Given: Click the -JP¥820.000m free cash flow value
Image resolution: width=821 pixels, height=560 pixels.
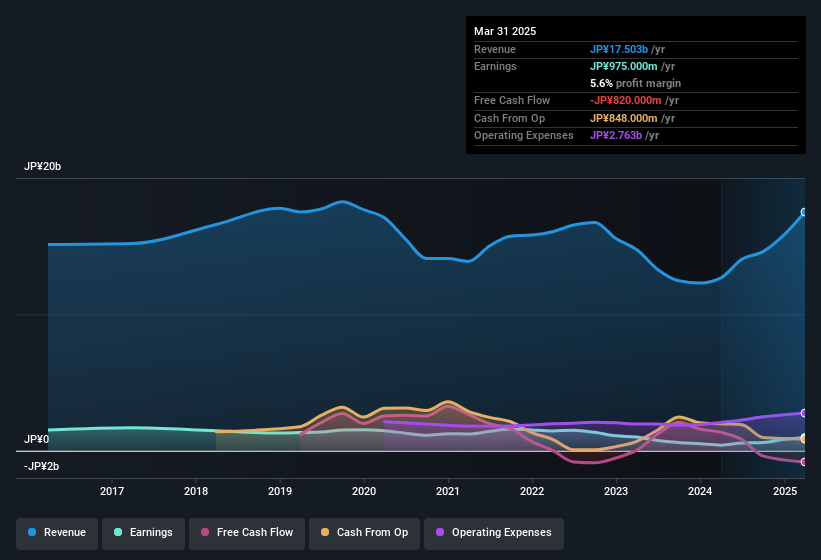Looking at the screenshot, I should (x=626, y=100).
